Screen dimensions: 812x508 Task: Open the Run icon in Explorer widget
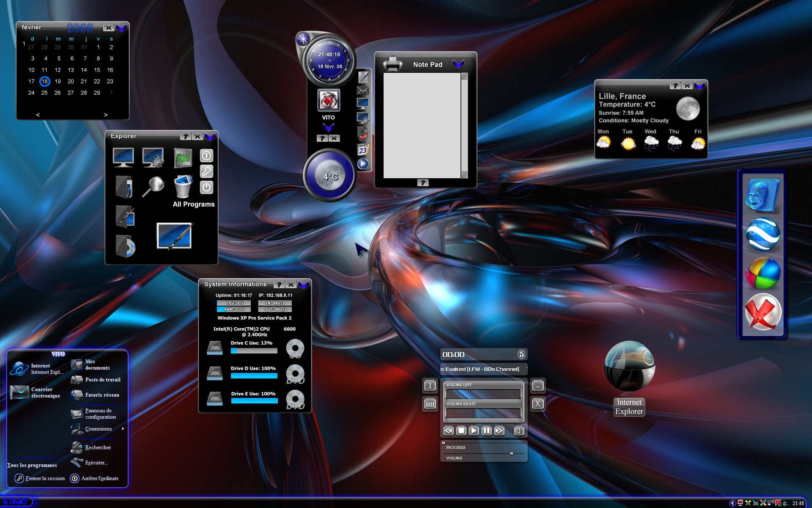point(183,158)
